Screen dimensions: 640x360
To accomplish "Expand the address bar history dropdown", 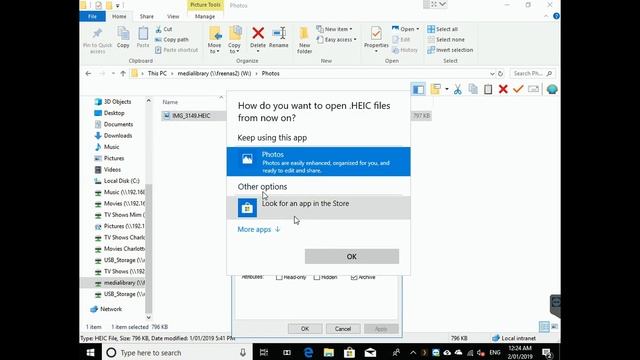I will coord(492,73).
